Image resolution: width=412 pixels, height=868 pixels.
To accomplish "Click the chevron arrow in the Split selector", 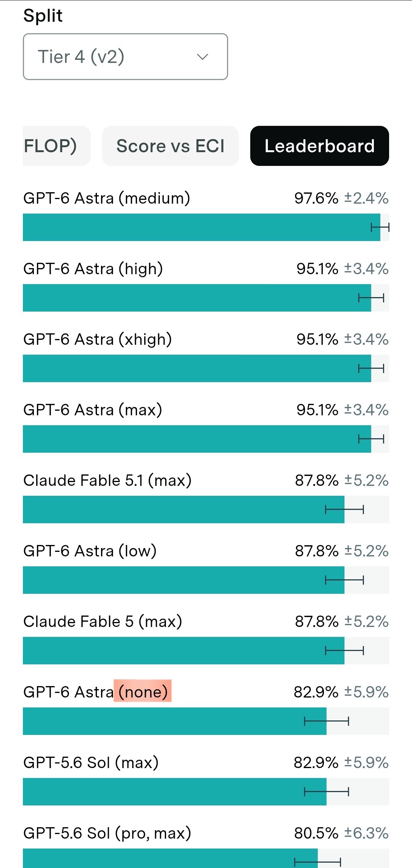I will 202,57.
